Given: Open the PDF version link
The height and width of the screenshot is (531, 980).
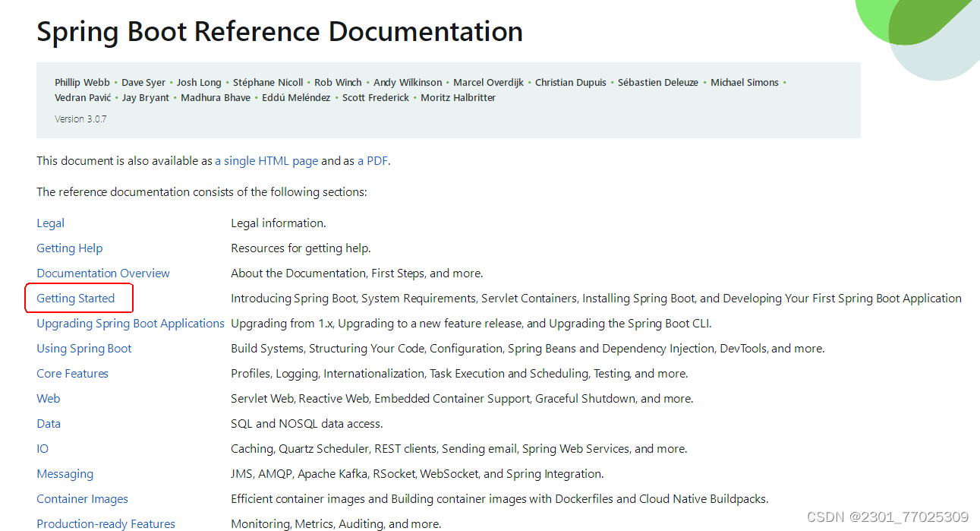Looking at the screenshot, I should (373, 161).
